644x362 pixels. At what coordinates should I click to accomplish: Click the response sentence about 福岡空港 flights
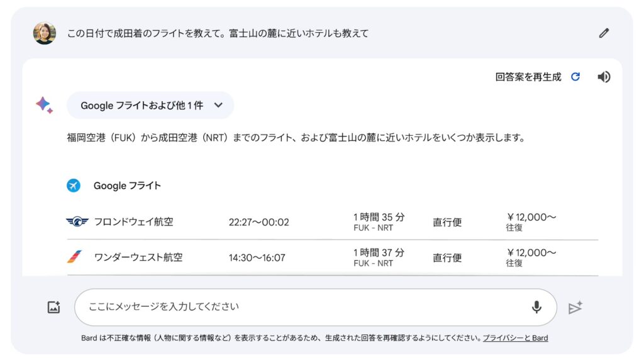(297, 138)
